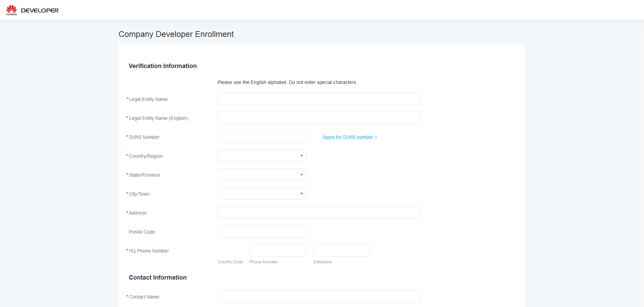The image size is (644, 307).
Task: Select the DUNS Number text box
Action: (264, 137)
